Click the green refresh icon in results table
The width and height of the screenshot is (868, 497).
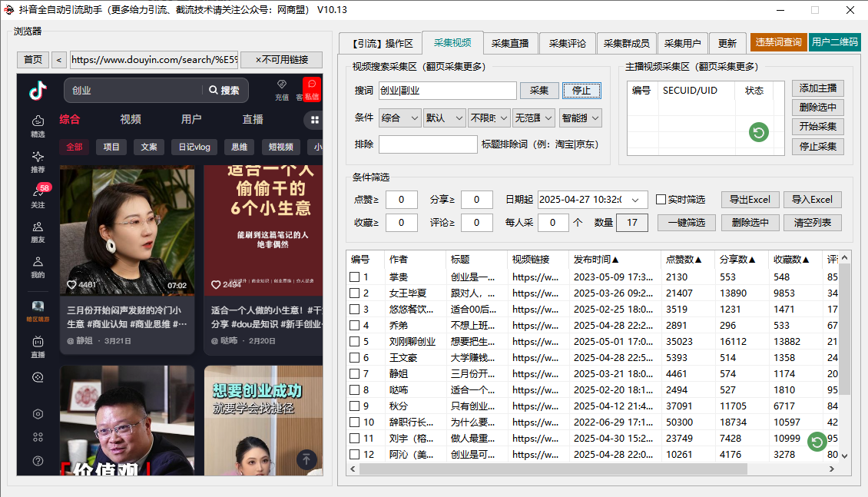coord(817,442)
